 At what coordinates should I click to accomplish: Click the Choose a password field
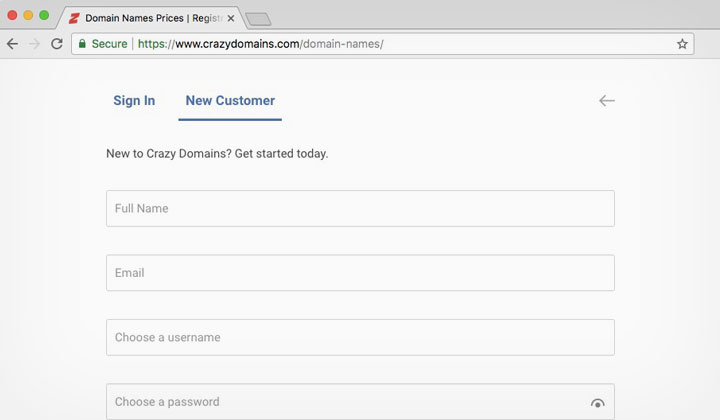tap(360, 402)
